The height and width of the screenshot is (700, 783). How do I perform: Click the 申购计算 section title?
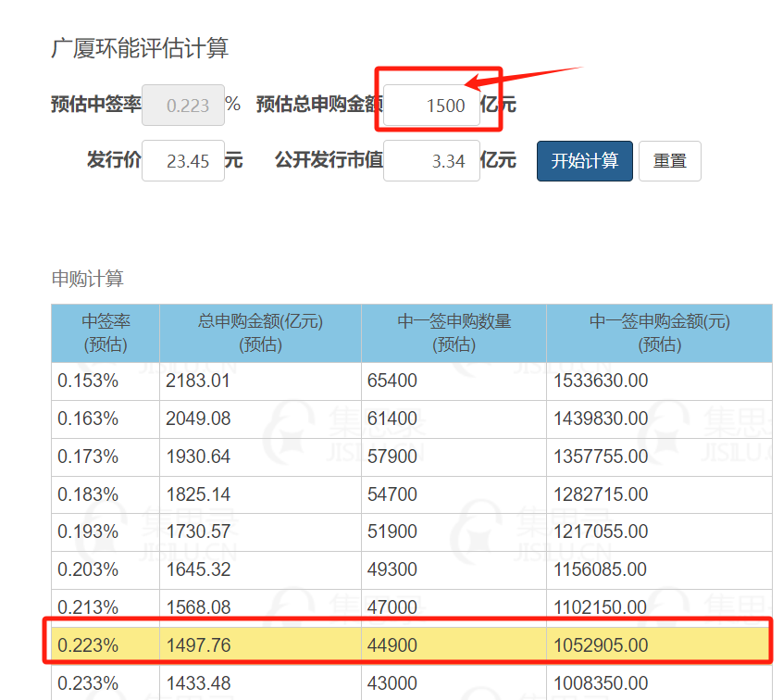tap(87, 279)
